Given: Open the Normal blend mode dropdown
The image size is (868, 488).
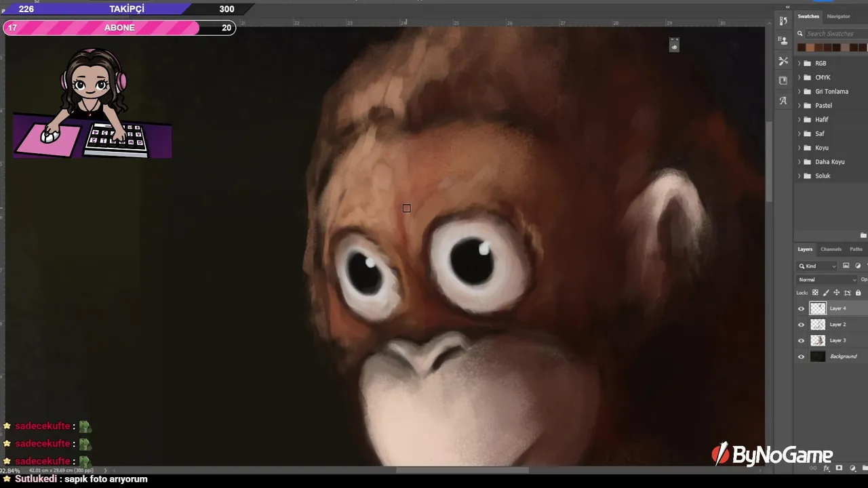Looking at the screenshot, I should click(827, 279).
